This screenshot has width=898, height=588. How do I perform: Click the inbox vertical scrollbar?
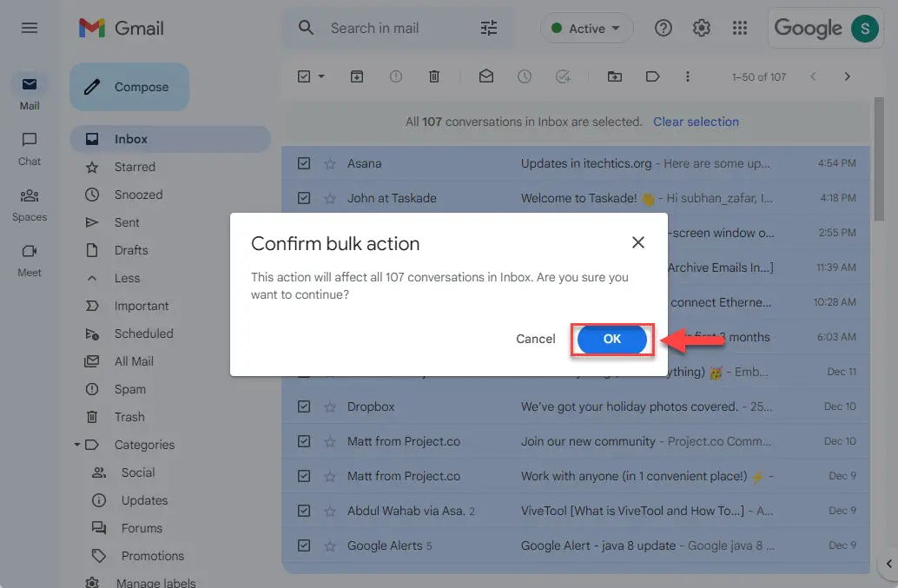pos(879,159)
